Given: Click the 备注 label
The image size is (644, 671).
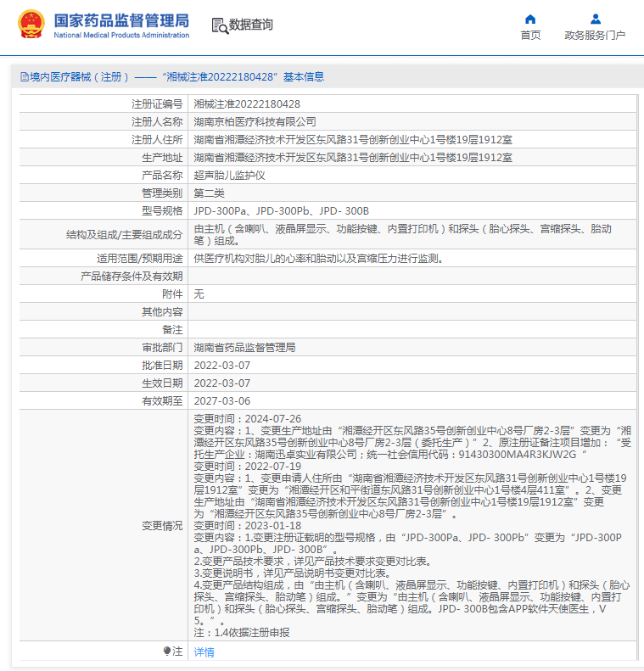Looking at the screenshot, I should [x=172, y=330].
